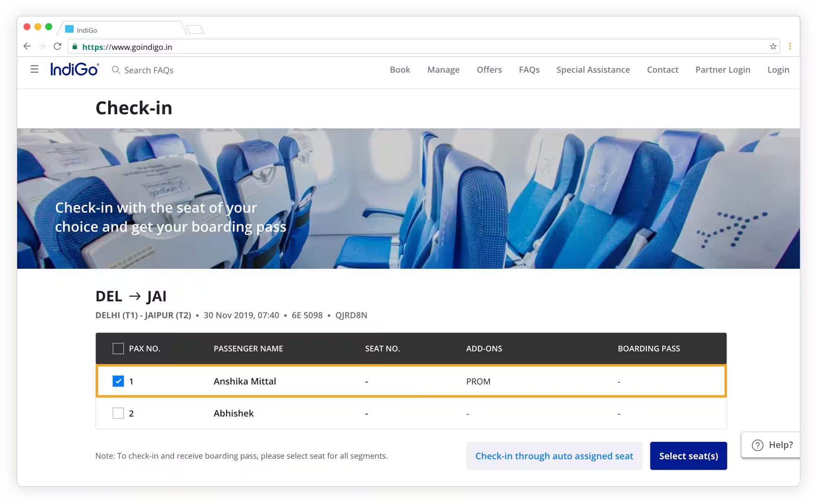
Task: Click Check-in through auto assigned seat
Action: (x=554, y=456)
